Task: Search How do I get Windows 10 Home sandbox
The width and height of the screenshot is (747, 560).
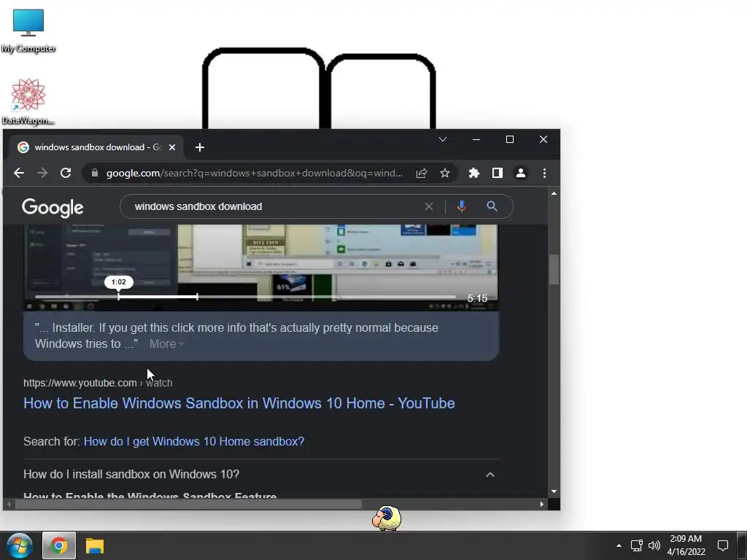Action: click(x=194, y=441)
